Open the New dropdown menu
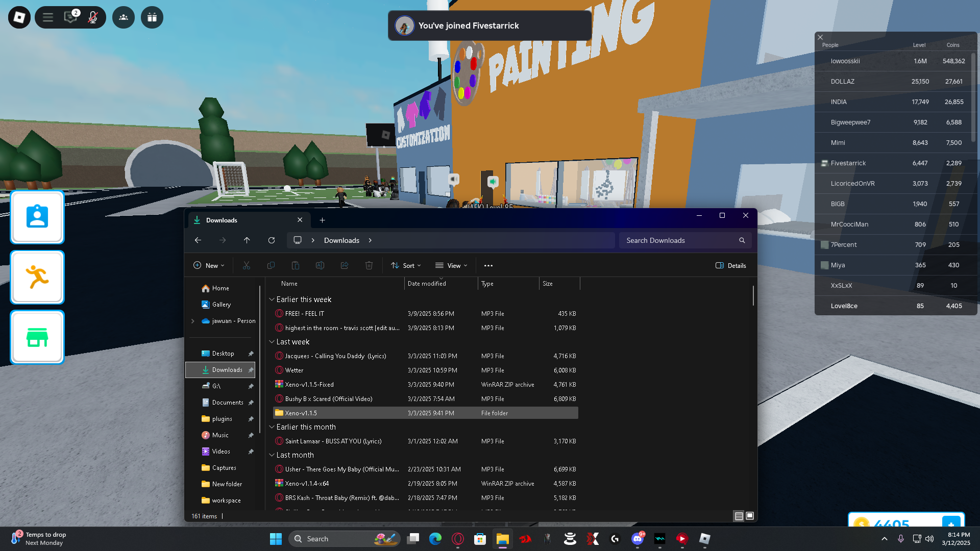This screenshot has width=980, height=551. click(209, 265)
